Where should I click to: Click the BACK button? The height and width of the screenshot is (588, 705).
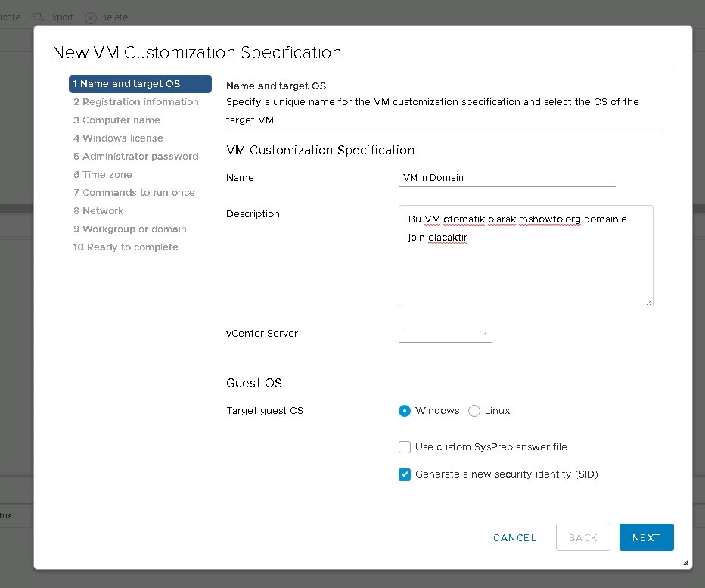coord(582,537)
